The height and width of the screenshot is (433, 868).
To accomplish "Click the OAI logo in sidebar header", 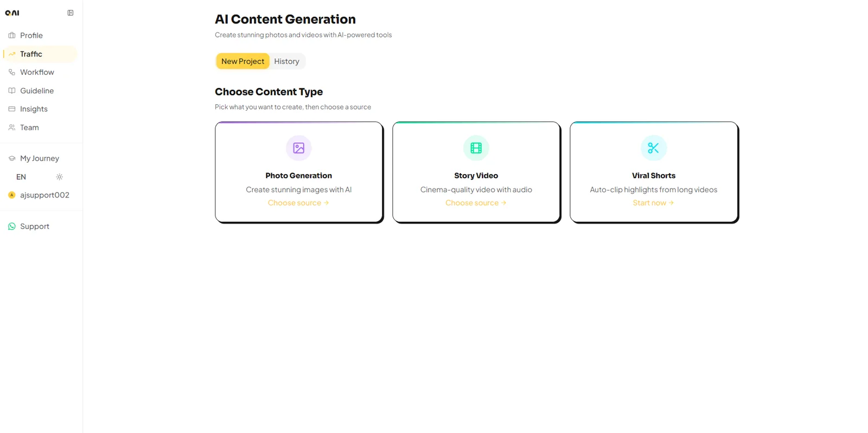I will coord(12,13).
